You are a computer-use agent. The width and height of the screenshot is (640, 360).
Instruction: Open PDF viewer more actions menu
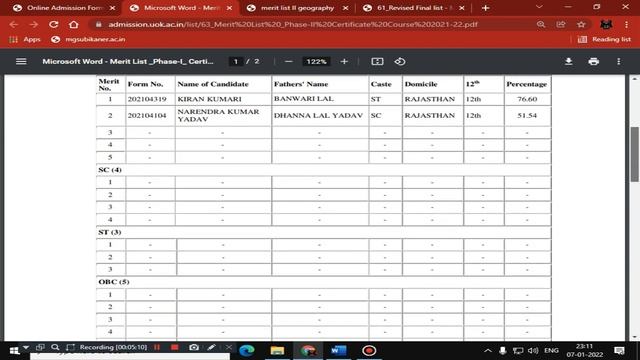tap(619, 62)
